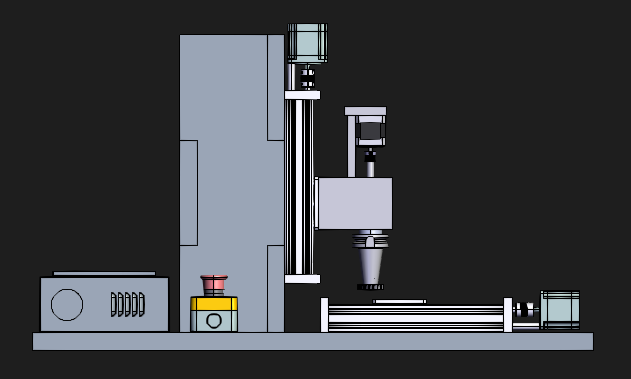
Task: Select the horizontal linear slide rails
Action: point(416,318)
